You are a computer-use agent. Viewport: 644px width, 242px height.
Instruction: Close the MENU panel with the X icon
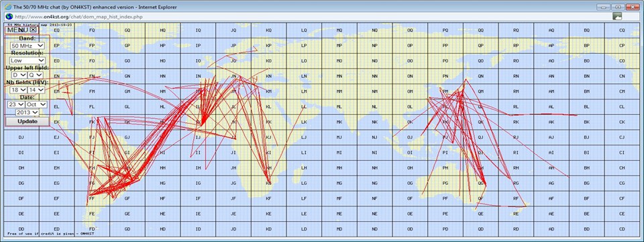tap(34, 30)
